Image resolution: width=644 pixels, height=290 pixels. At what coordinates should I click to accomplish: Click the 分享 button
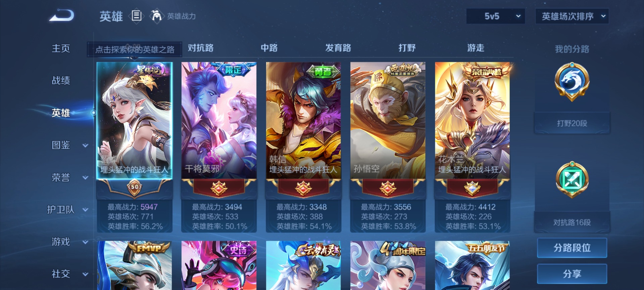point(572,274)
